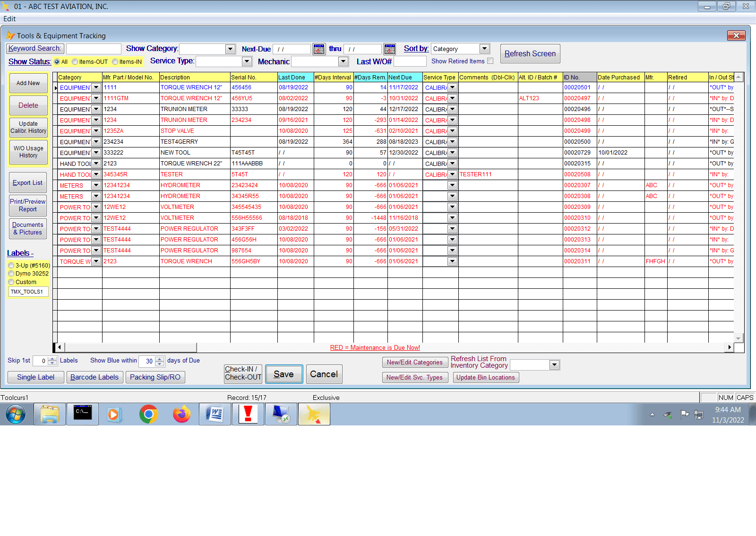Image resolution: width=756 pixels, height=536 pixels.
Task: Launch Google Chrome from the taskbar
Action: (148, 415)
